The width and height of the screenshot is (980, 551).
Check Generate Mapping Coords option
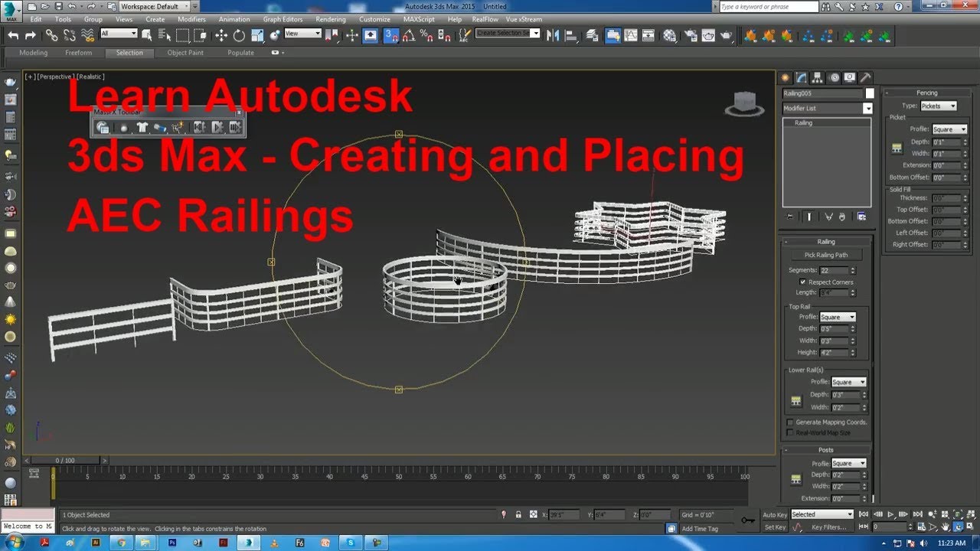[790, 422]
